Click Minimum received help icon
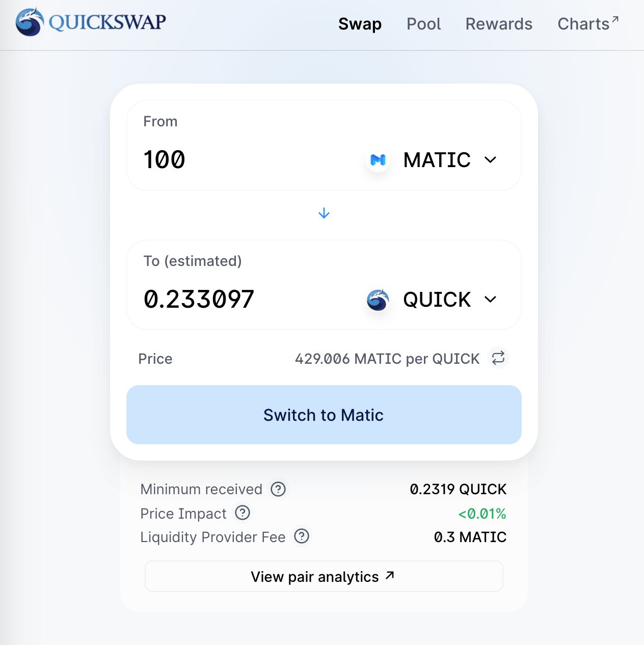The height and width of the screenshot is (645, 644). [x=278, y=489]
